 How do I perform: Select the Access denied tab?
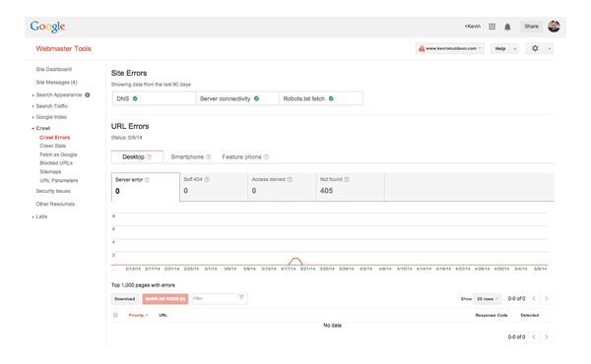coord(282,187)
